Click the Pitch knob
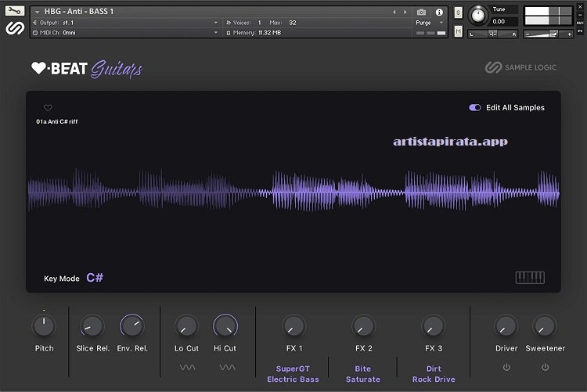The width and height of the screenshot is (587, 392). [44, 325]
